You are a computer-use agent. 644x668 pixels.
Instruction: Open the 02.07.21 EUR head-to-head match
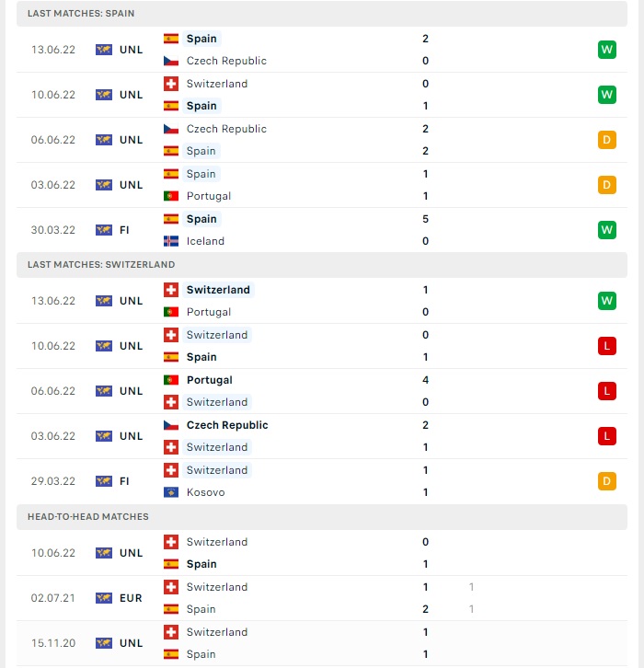click(322, 598)
